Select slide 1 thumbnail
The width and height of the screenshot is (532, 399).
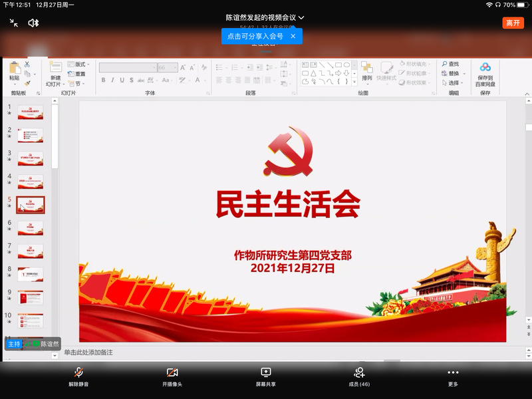[31, 112]
